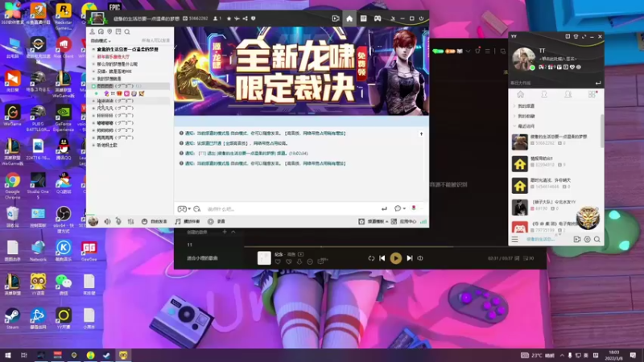Go to previous track in music player

382,258
